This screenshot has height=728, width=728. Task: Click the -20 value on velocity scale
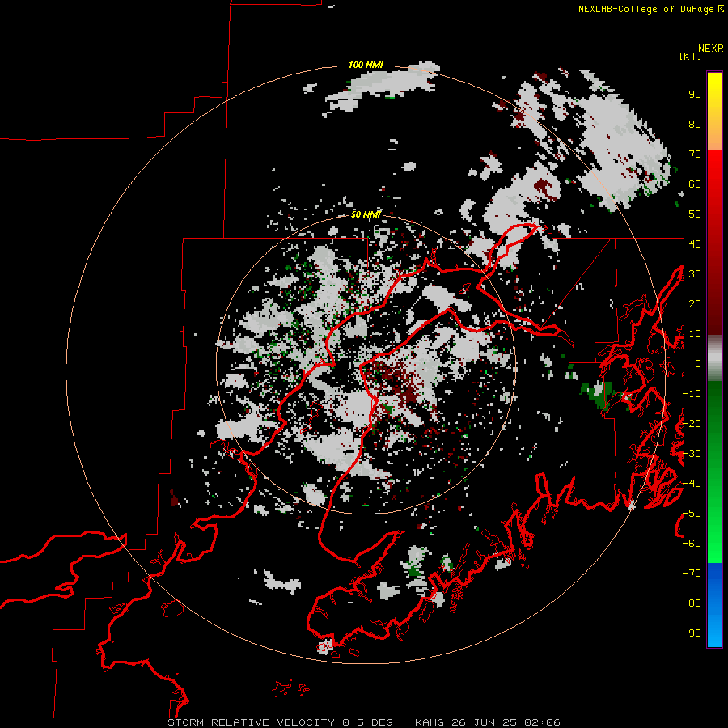692,423
